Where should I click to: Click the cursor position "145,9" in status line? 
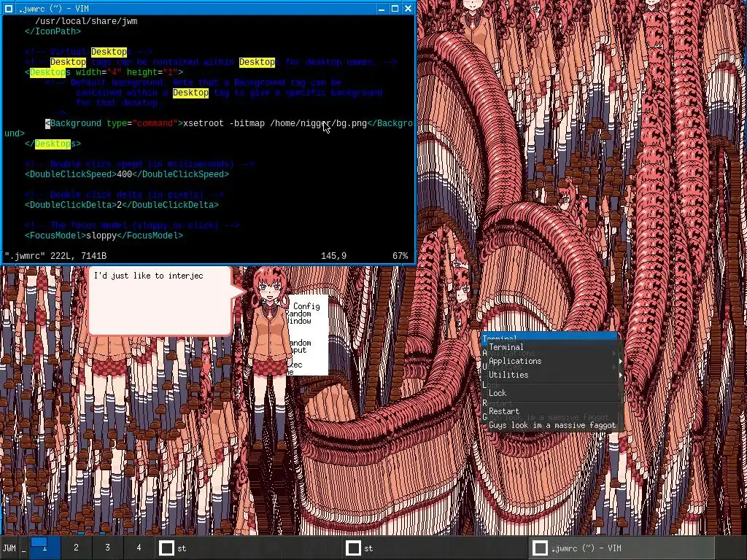[333, 256]
